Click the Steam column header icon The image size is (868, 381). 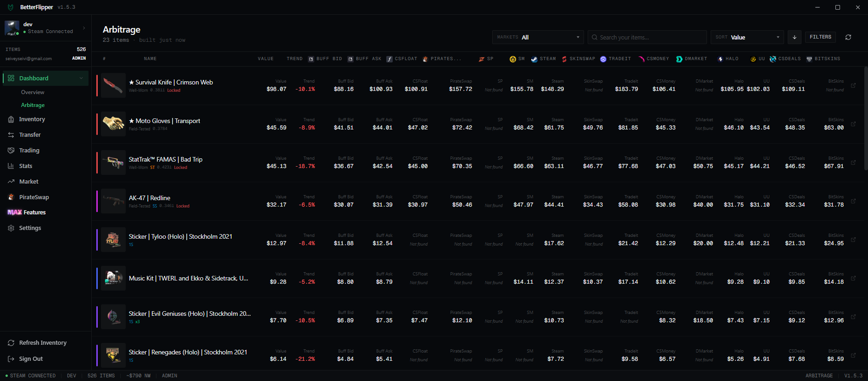(x=534, y=59)
